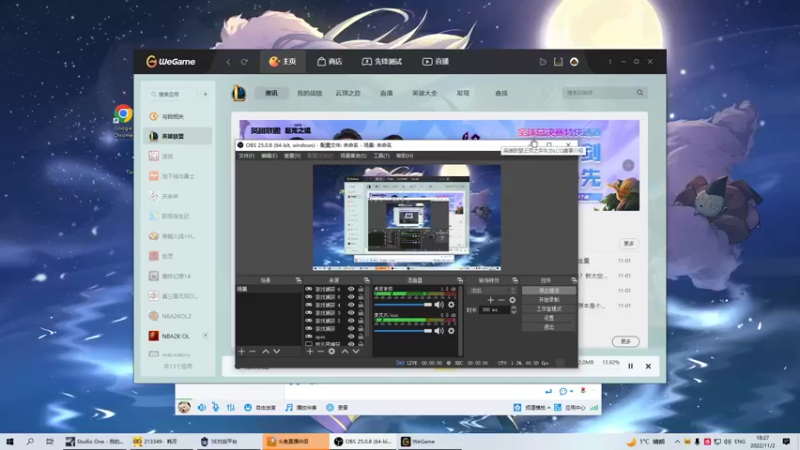Switch to 云顶之弈 tab
The image size is (800, 450).
point(348,93)
